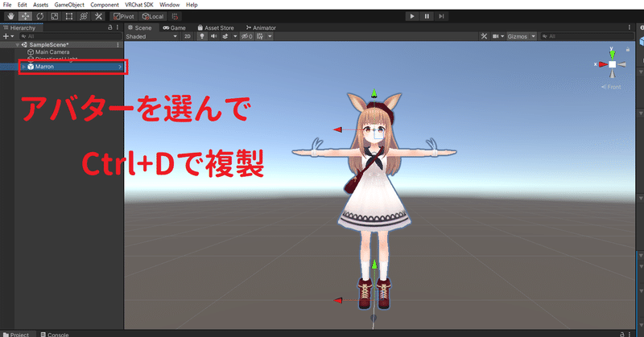
Task: Open Shaded draw mode dropdown
Action: click(151, 36)
